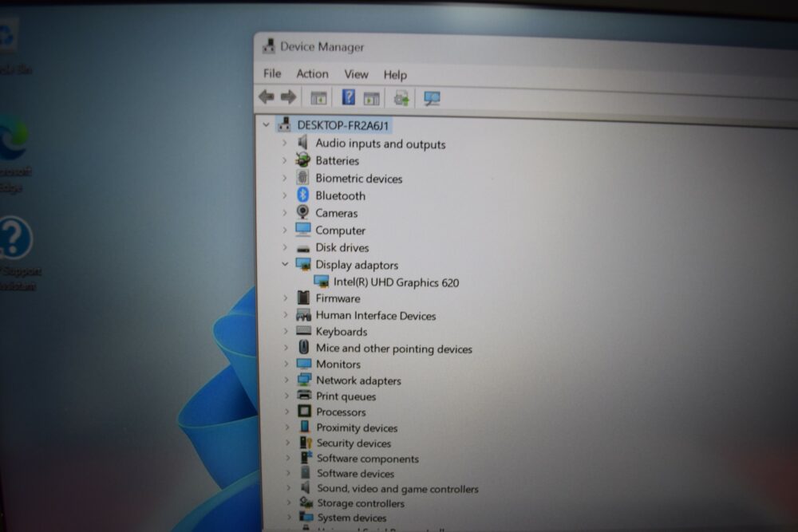This screenshot has height=532, width=798.
Task: Select the Storage controllers label
Action: (x=361, y=503)
